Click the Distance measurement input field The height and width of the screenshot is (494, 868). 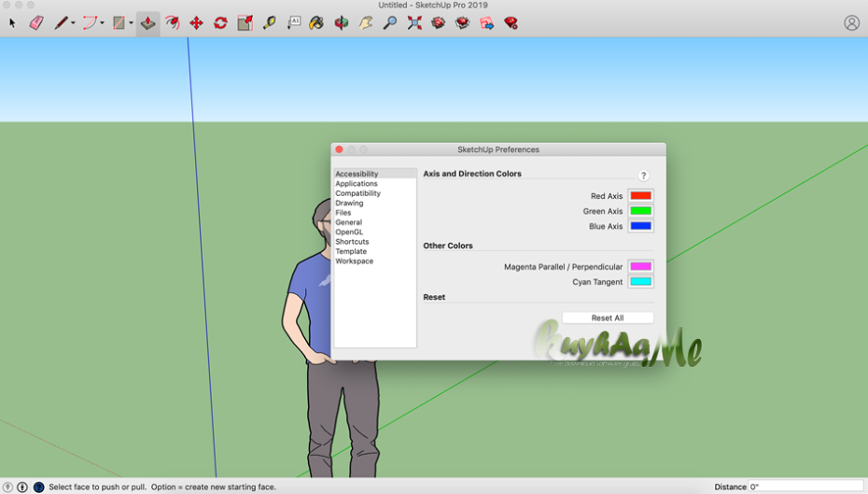[x=806, y=487]
